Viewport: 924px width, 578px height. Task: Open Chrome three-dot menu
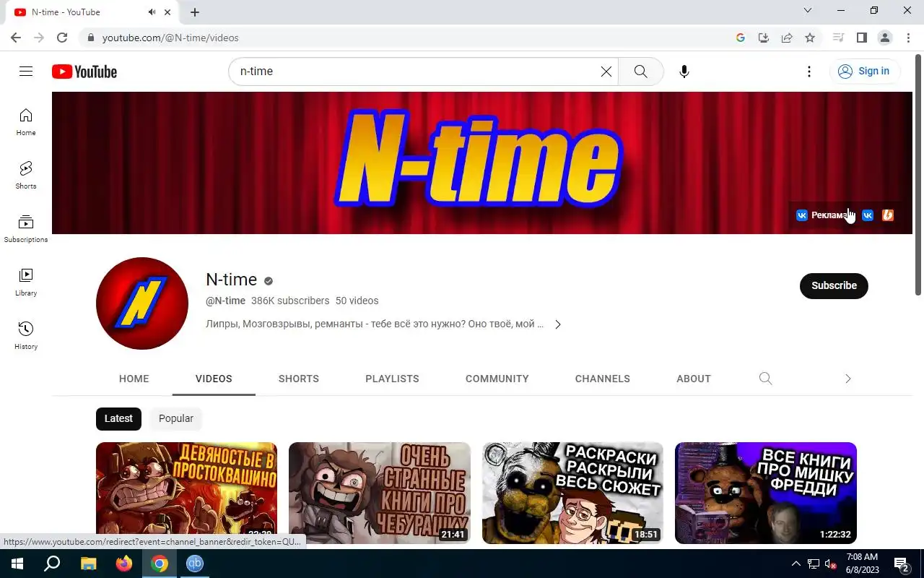point(907,38)
